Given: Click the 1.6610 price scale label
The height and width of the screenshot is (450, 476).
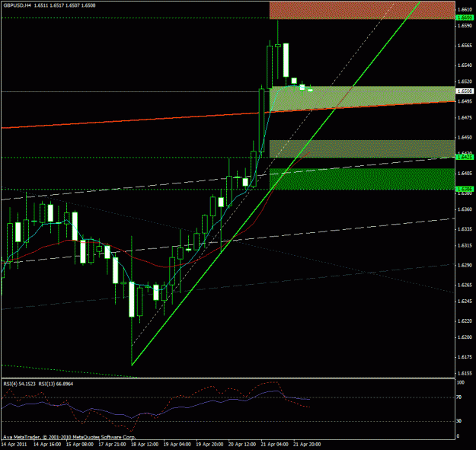Looking at the screenshot, I should [465, 9].
